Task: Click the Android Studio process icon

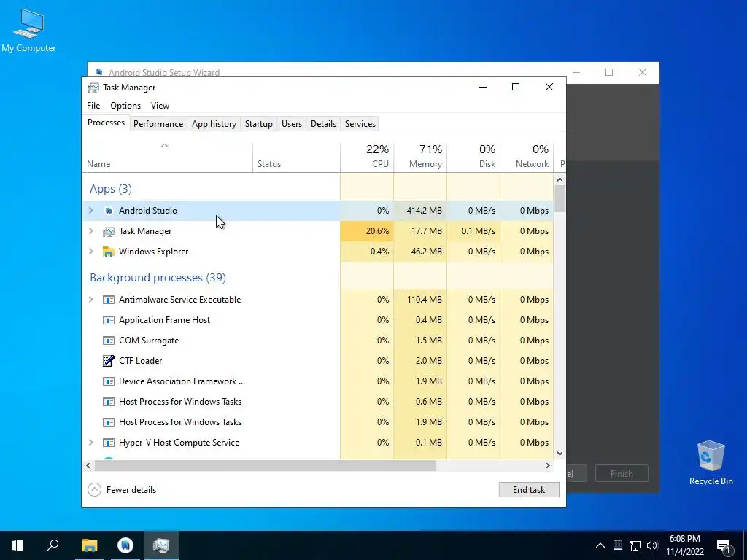Action: point(109,211)
